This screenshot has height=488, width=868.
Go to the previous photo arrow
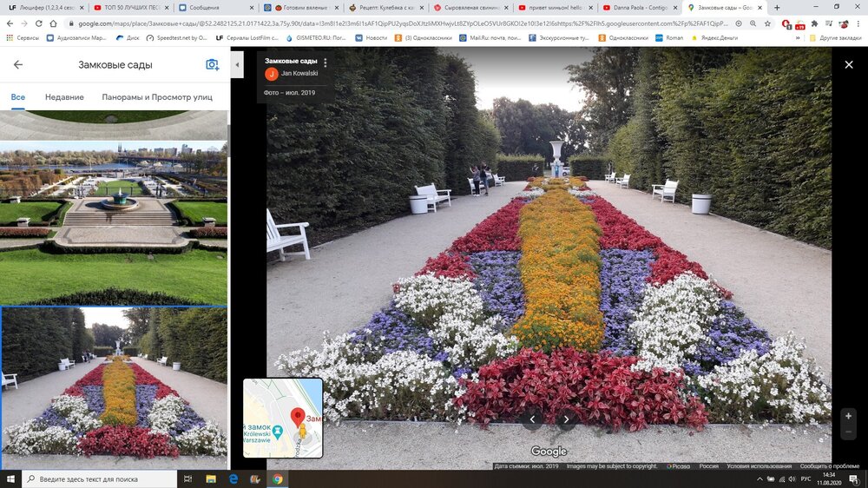coord(532,419)
